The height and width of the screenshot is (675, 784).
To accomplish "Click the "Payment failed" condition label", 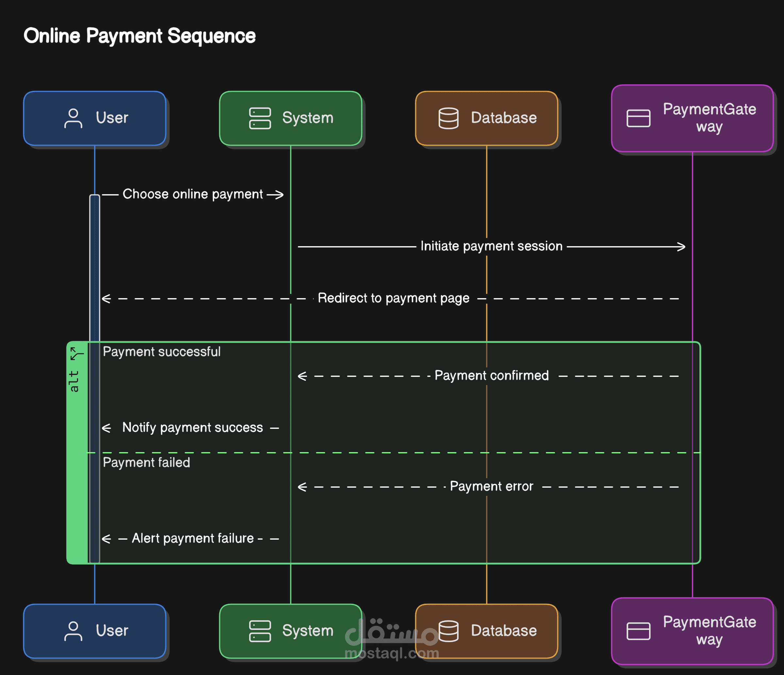I will [x=146, y=463].
